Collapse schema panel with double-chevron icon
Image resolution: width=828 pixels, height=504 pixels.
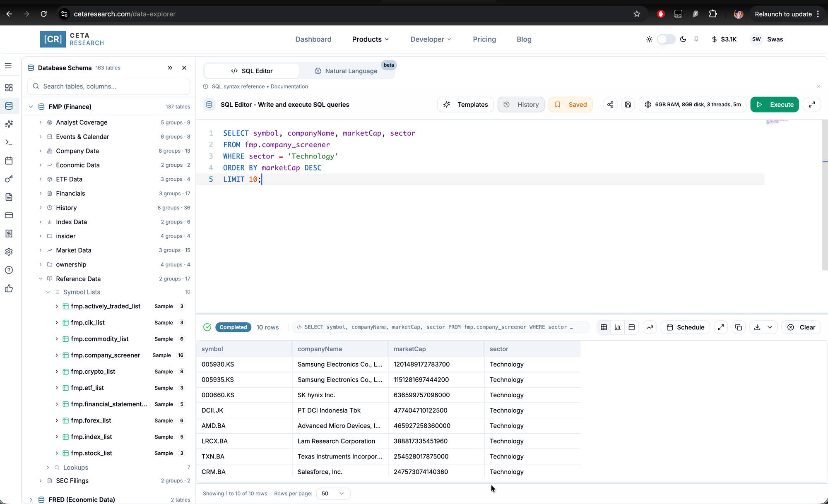point(170,68)
